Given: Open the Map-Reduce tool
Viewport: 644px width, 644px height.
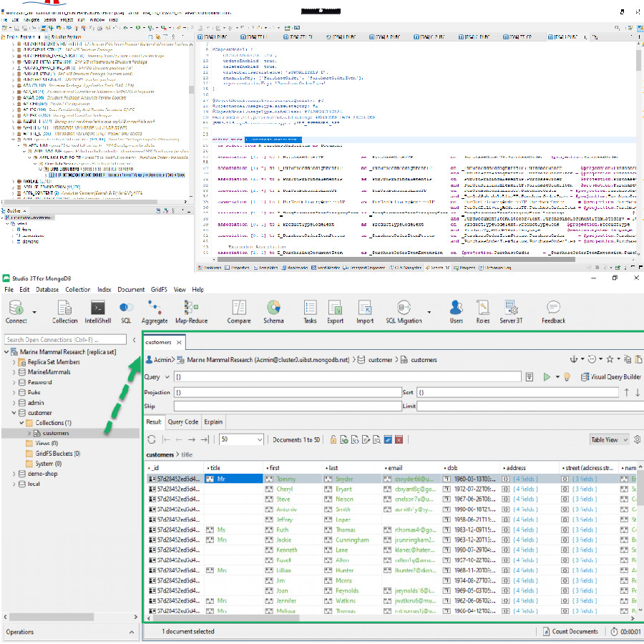Looking at the screenshot, I should pyautogui.click(x=189, y=309).
